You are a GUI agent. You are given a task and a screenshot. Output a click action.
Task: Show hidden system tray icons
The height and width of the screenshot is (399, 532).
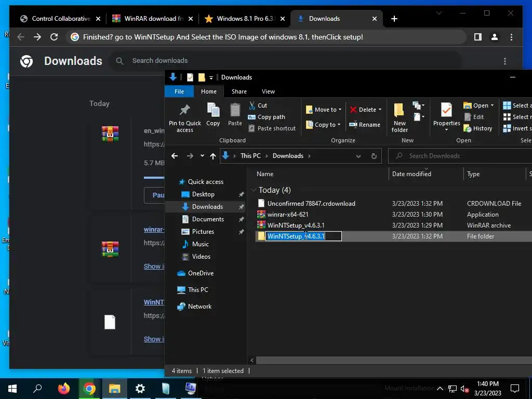(x=440, y=389)
